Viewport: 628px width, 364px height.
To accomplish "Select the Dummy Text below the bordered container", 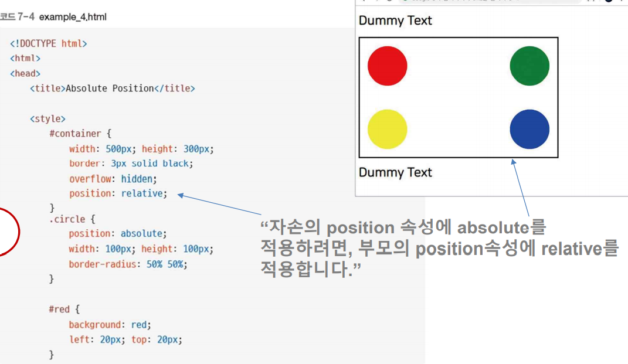I will pos(395,172).
